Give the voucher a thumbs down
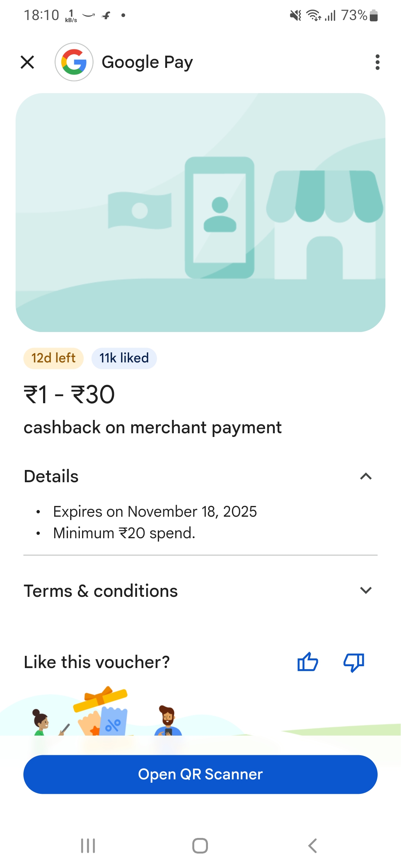Image resolution: width=401 pixels, height=868 pixels. point(353,663)
